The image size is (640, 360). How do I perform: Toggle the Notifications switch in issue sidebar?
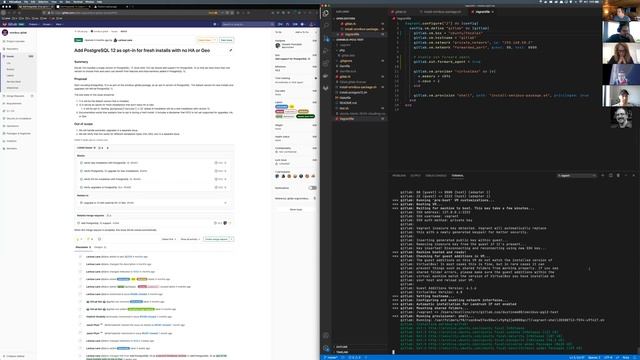(x=313, y=188)
